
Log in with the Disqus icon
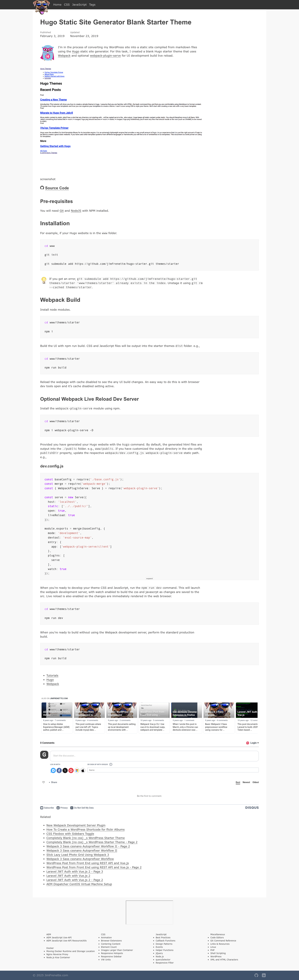[x=53, y=770]
